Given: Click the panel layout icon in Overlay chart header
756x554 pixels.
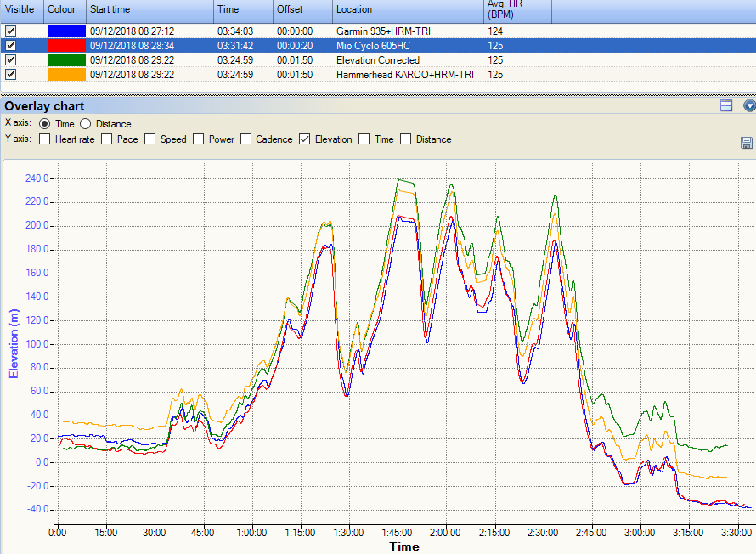Looking at the screenshot, I should tap(726, 106).
